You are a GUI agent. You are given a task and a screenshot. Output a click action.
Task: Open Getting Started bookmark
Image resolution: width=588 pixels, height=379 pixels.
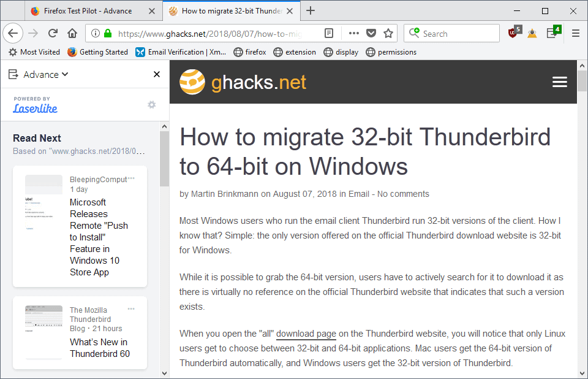pyautogui.click(x=97, y=52)
